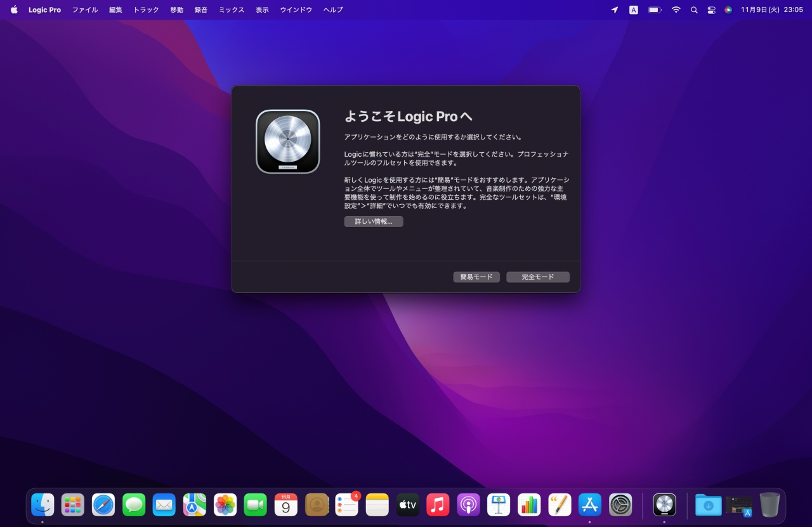Open Maps in the Dock
Image resolution: width=812 pixels, height=527 pixels.
[195, 505]
